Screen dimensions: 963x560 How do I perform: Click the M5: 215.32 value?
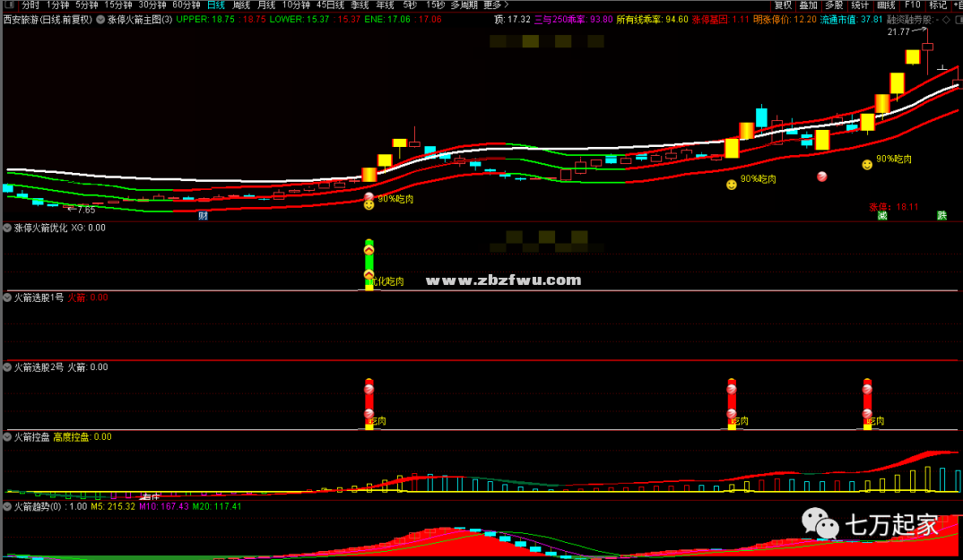[x=113, y=507]
